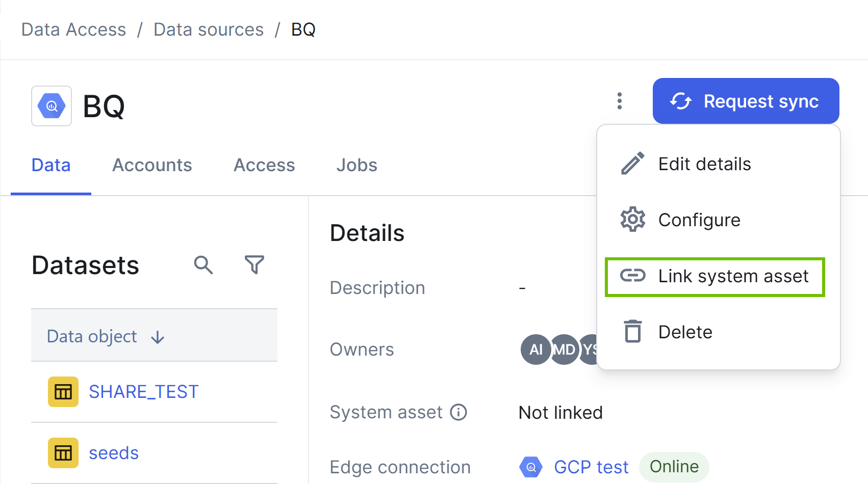The width and height of the screenshot is (868, 484).
Task: Go to Data Access breadcrumb
Action: [x=73, y=30]
